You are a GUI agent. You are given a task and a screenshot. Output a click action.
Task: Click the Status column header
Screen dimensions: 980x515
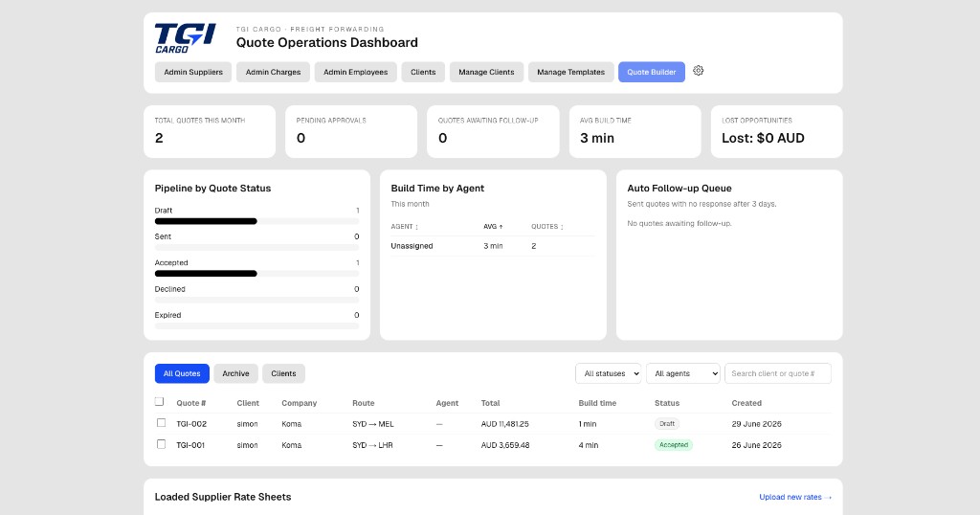[667, 403]
